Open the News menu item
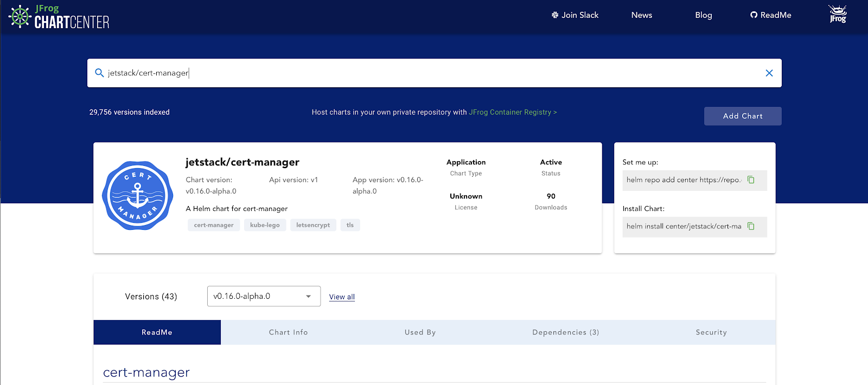Viewport: 868px width, 385px height. pyautogui.click(x=641, y=15)
